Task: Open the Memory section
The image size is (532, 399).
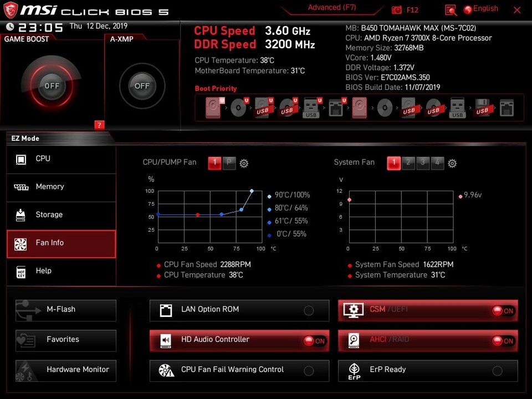Action: (61, 188)
